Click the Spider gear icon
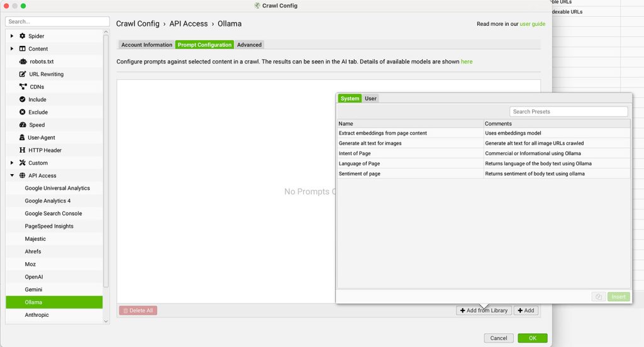 (22, 36)
